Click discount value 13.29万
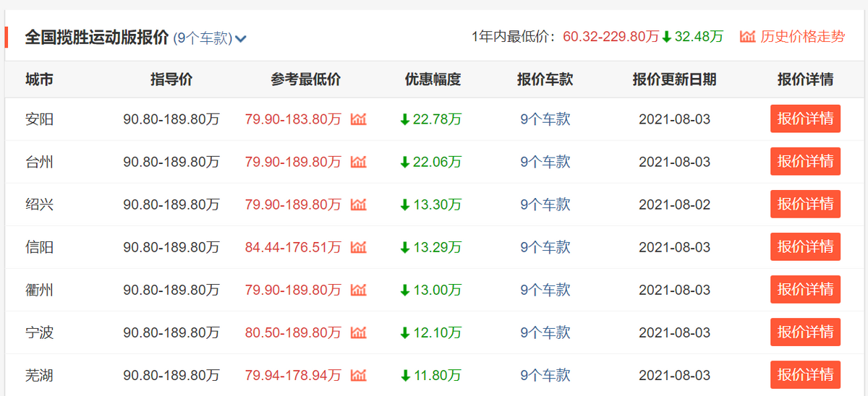This screenshot has height=396, width=868. click(x=437, y=247)
